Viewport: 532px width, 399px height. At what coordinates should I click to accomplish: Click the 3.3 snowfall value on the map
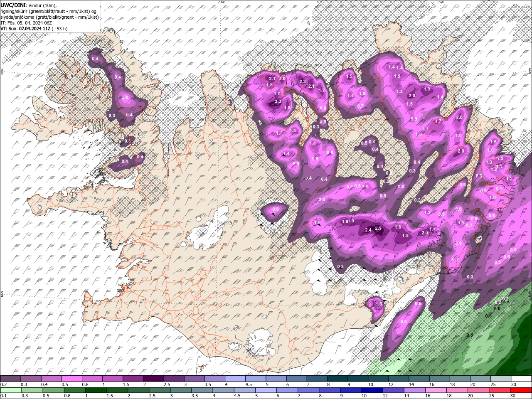pyautogui.click(x=278, y=101)
